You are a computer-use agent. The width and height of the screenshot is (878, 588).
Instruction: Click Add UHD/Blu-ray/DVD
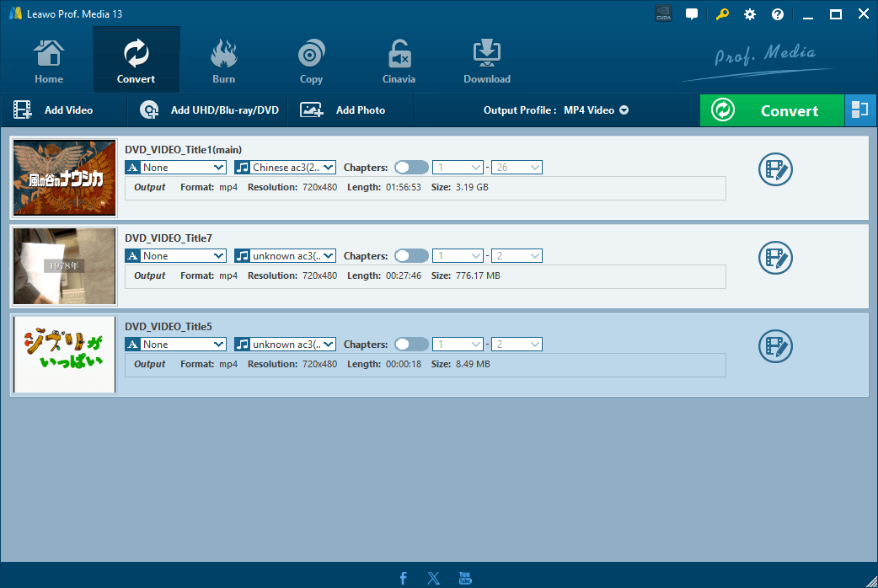pos(206,110)
